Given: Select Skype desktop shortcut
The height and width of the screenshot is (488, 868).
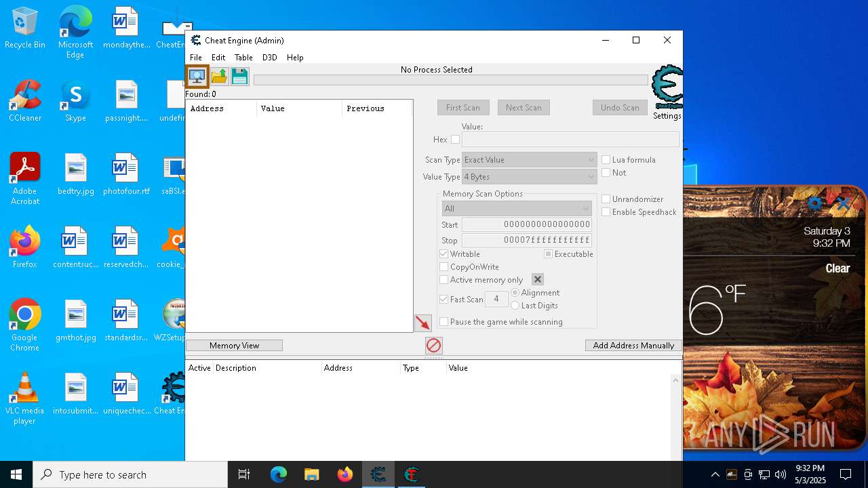Looking at the screenshot, I should pos(75,102).
